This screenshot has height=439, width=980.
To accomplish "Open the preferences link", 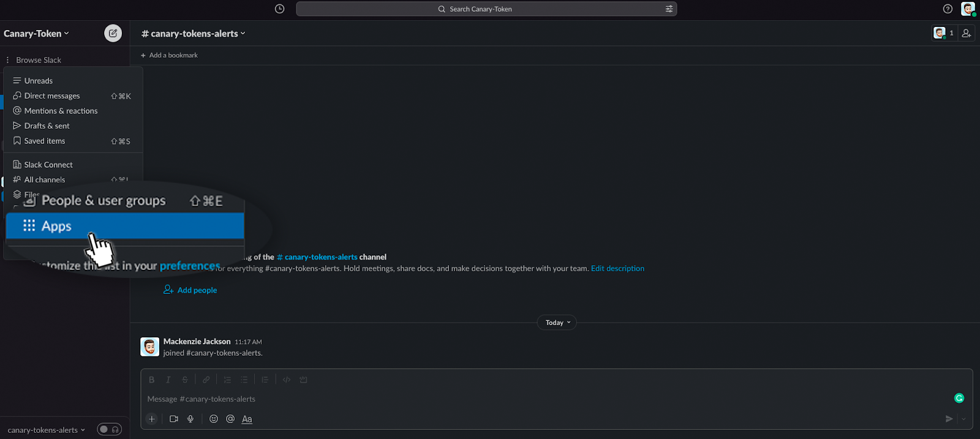I will pos(189,266).
